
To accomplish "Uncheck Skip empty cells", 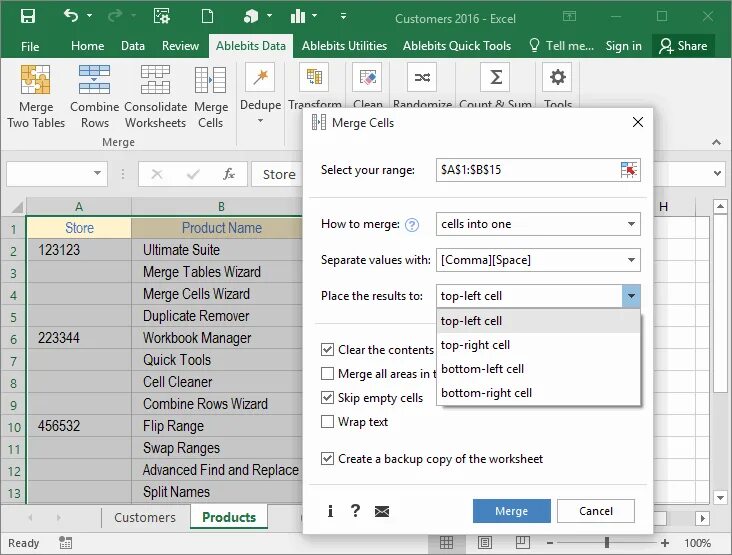I will click(x=327, y=398).
